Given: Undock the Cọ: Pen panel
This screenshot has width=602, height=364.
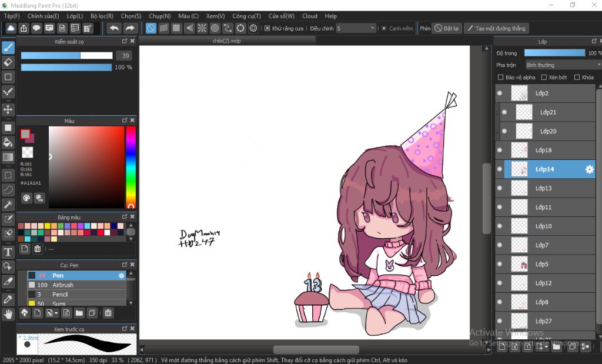Looking at the screenshot, I should coord(125,265).
